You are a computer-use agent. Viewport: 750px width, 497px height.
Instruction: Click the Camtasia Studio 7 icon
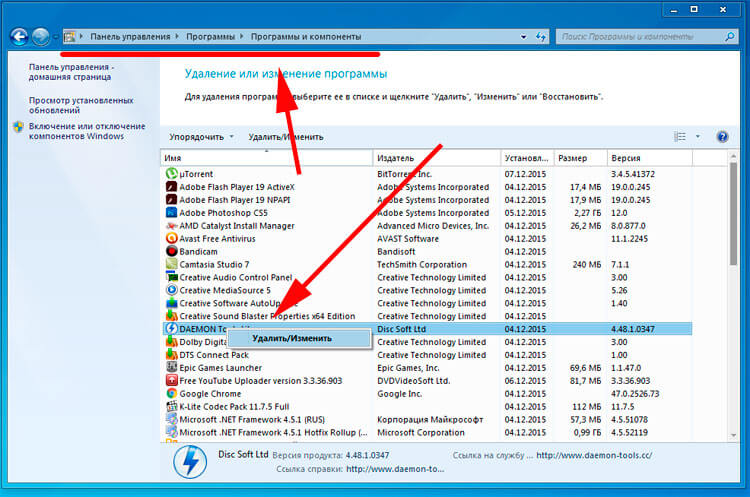coord(171,264)
